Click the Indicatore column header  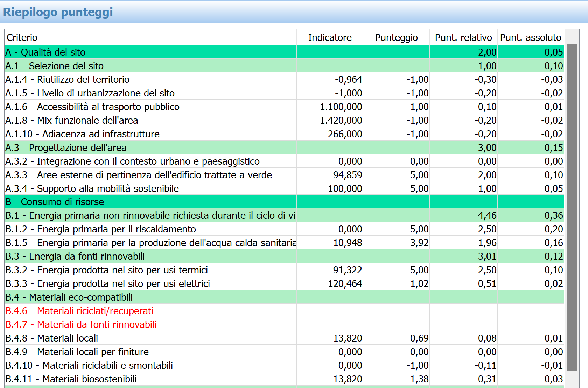(330, 37)
